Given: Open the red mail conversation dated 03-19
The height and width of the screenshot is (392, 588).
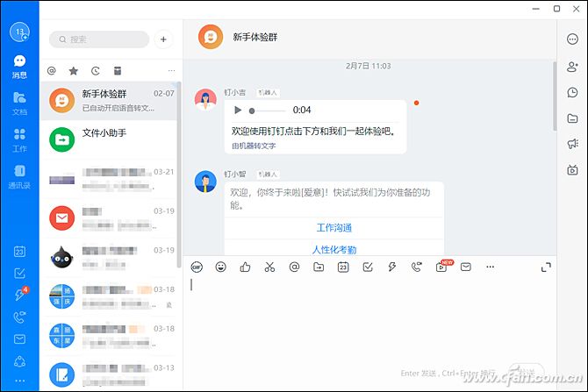Looking at the screenshot, I should [109, 218].
